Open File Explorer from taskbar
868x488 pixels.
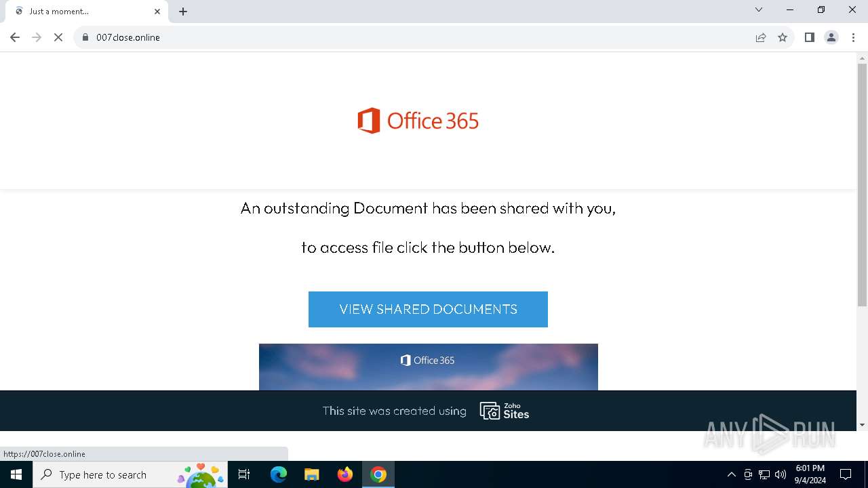tap(311, 474)
